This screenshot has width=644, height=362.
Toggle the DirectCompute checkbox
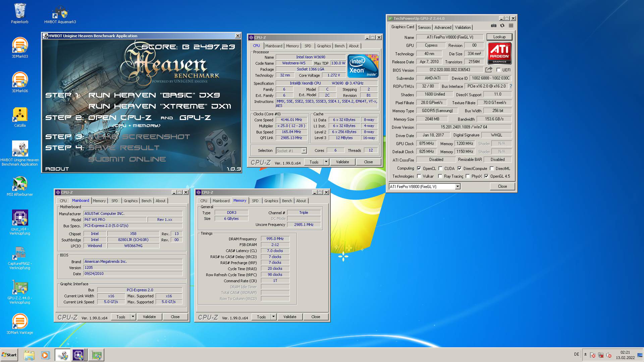460,168
